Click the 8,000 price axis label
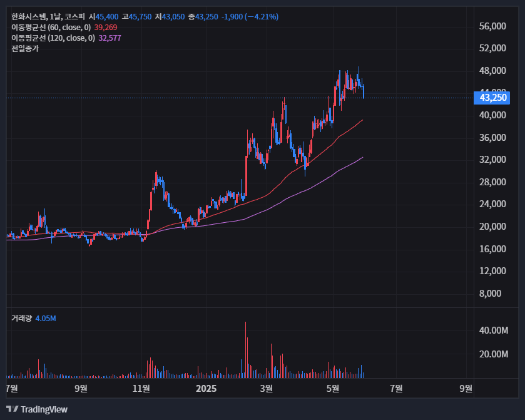 point(491,294)
